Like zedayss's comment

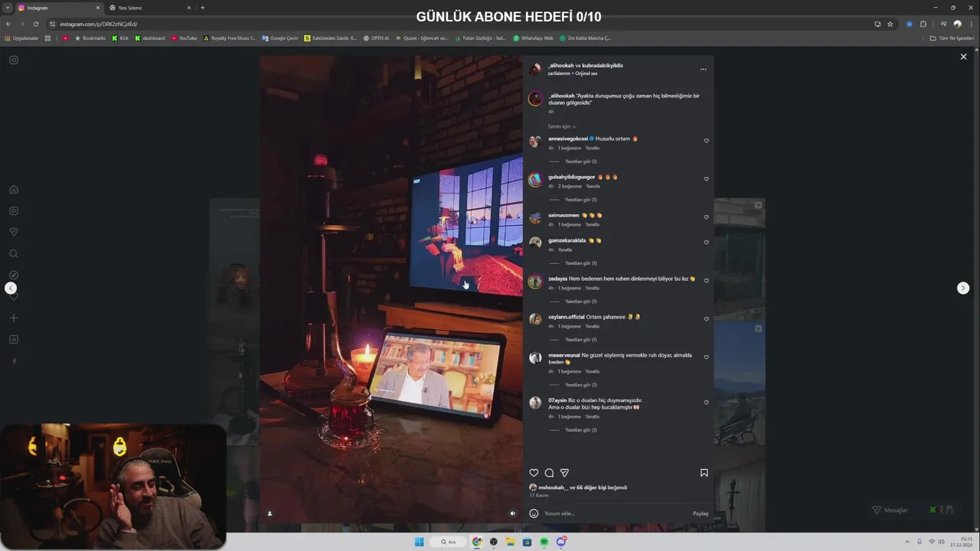tap(706, 281)
